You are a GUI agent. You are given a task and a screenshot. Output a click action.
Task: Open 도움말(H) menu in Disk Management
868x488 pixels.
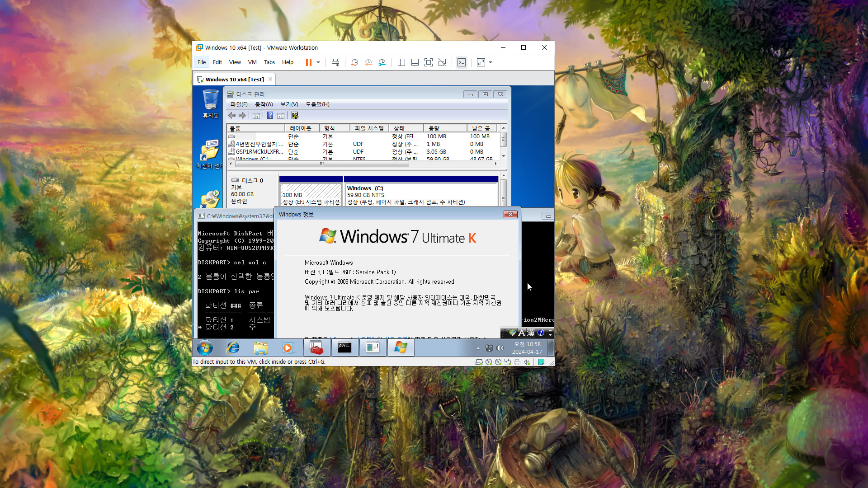click(x=317, y=104)
